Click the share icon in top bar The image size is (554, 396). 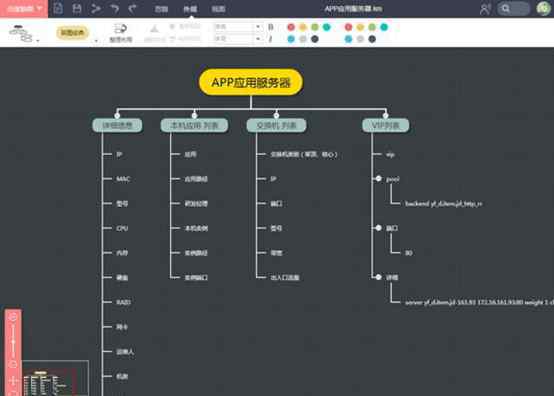[96, 8]
